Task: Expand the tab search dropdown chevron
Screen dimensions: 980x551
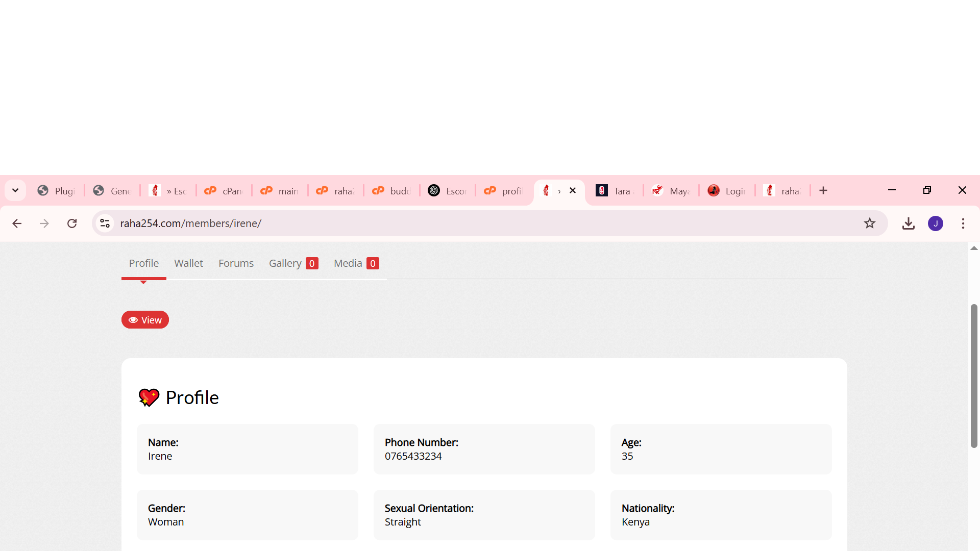Action: pyautogui.click(x=15, y=190)
